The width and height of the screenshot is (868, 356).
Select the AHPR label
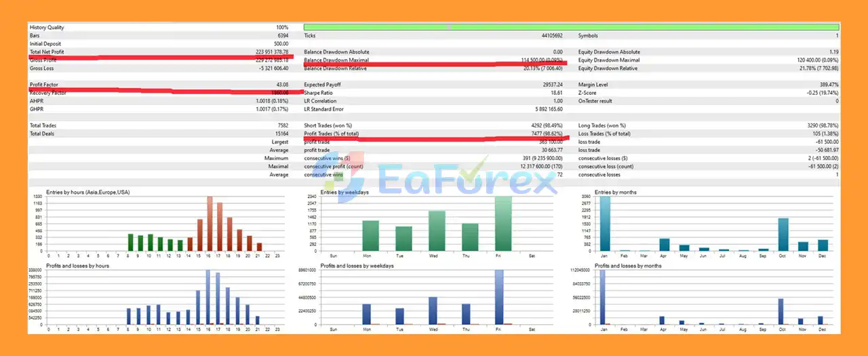pyautogui.click(x=37, y=100)
